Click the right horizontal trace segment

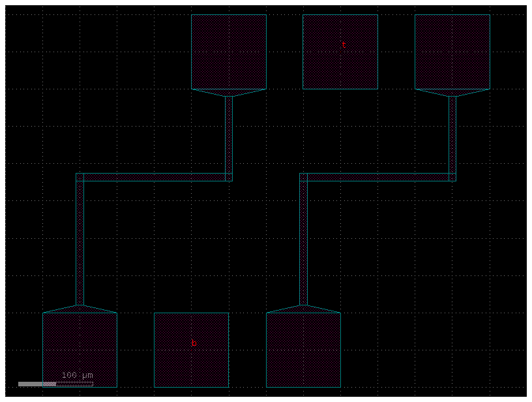coord(378,176)
